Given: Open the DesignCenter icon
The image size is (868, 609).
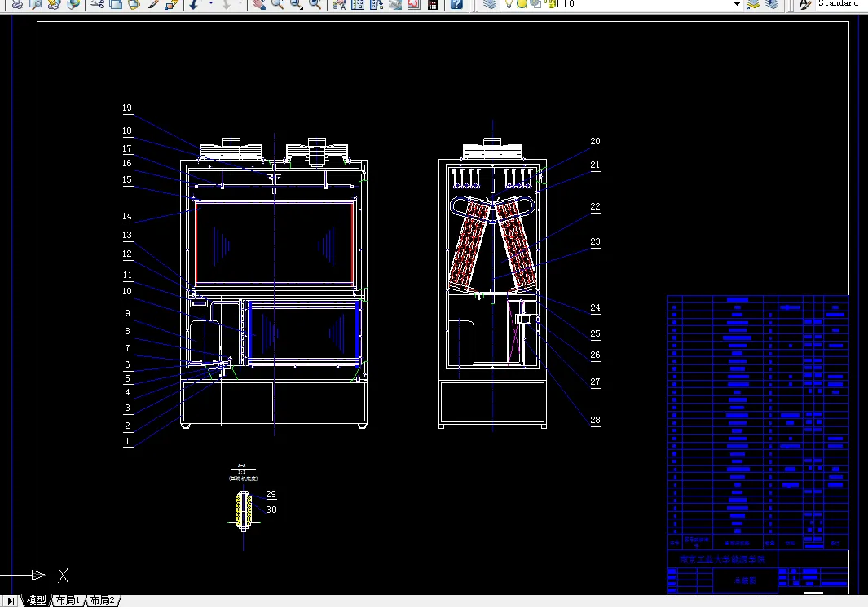Looking at the screenshot, I should 358,4.
